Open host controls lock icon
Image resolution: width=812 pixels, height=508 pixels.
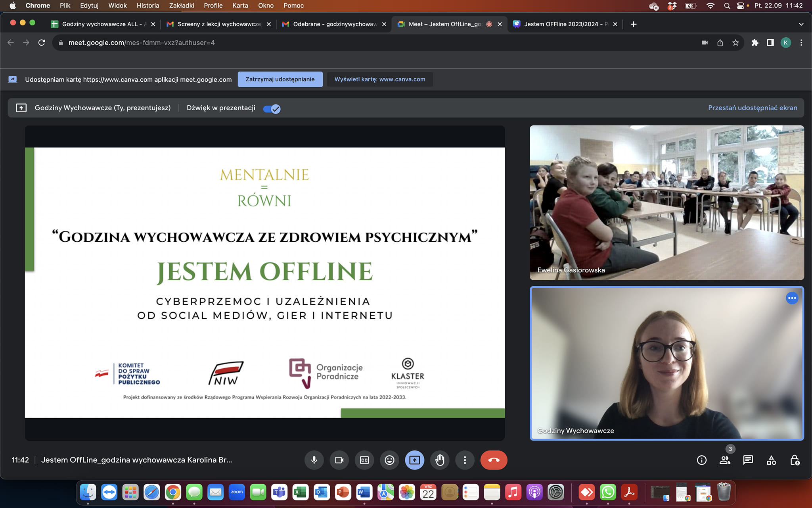point(795,460)
